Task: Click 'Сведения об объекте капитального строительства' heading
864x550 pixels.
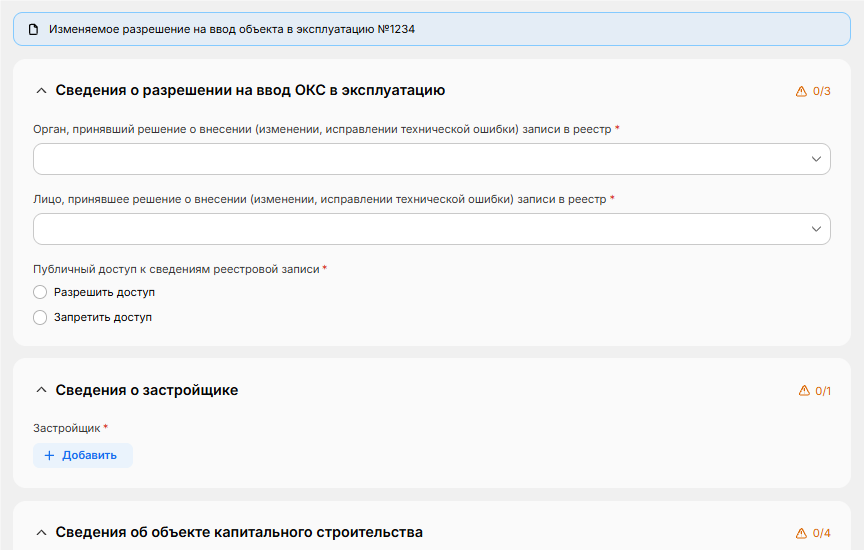Action: coord(239,532)
